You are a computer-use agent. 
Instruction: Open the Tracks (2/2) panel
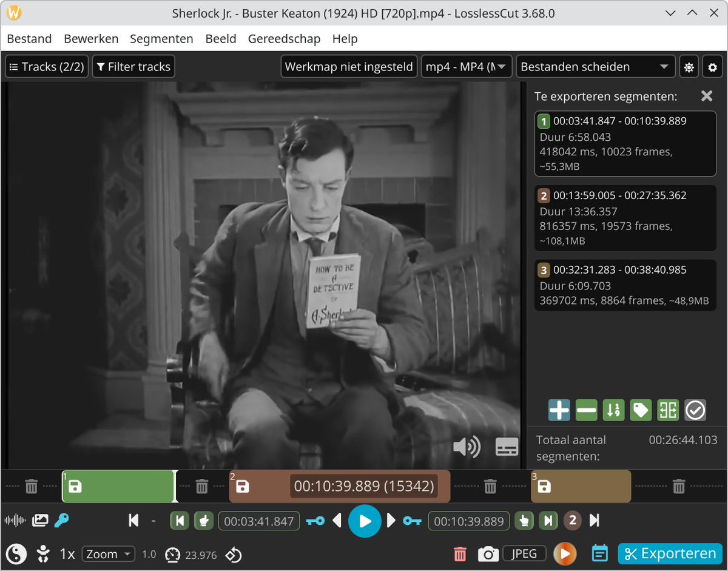47,67
